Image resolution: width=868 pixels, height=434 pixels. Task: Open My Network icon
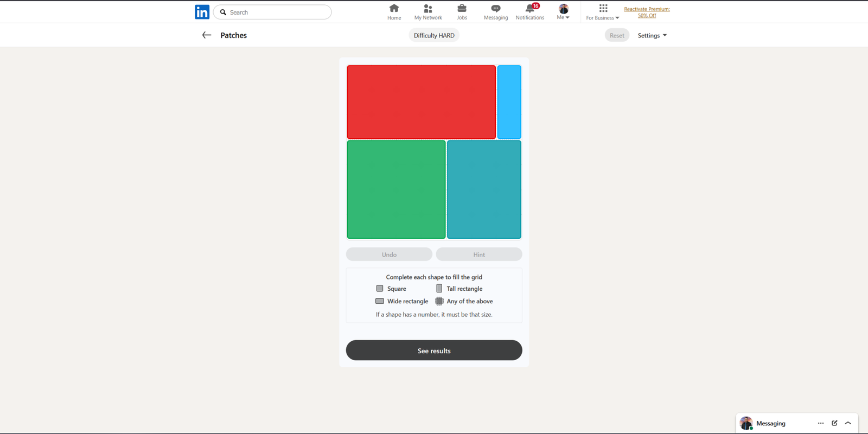[428, 9]
